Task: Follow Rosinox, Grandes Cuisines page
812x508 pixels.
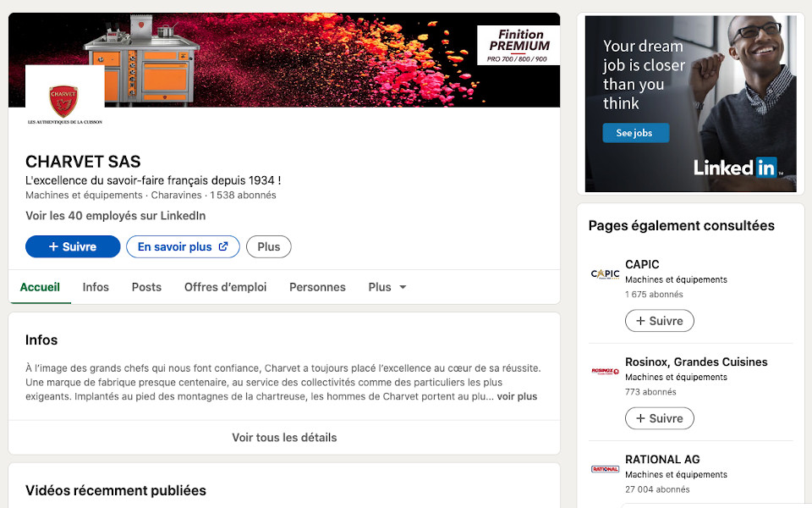Action: tap(659, 418)
